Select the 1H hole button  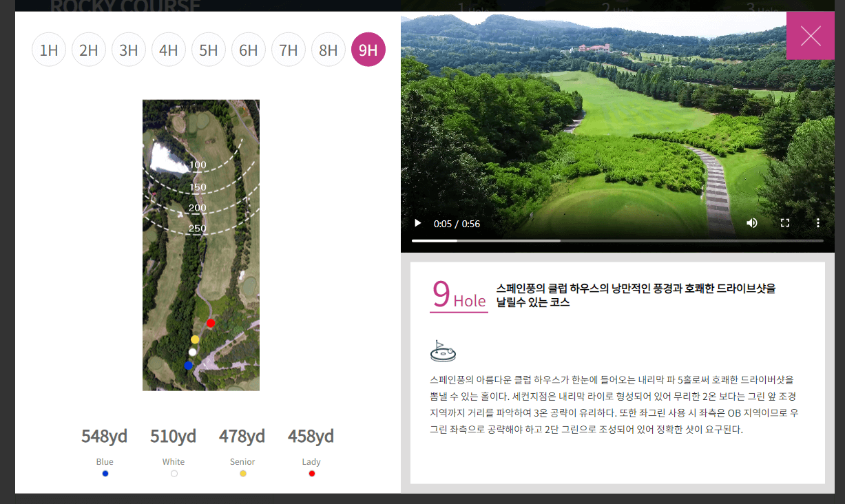click(x=48, y=49)
